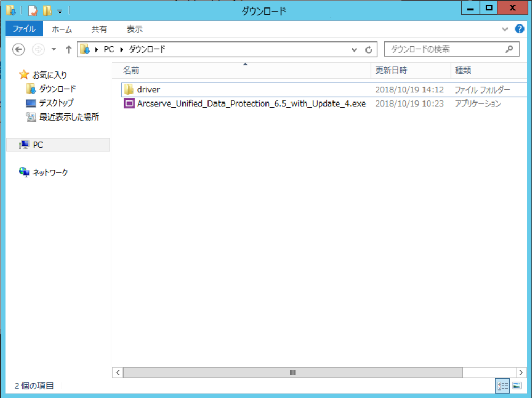Switch to large icons view layout
532x398 pixels.
(x=517, y=386)
